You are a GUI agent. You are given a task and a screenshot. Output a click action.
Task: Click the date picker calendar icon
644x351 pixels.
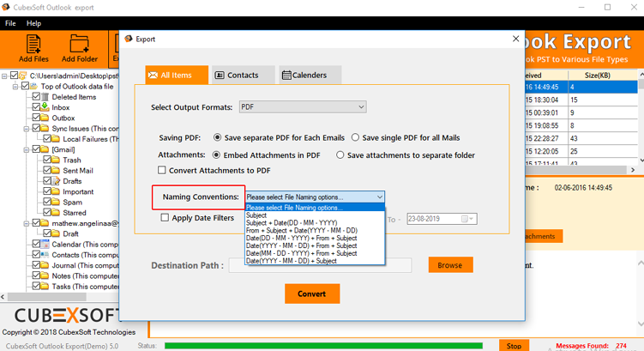coord(468,219)
